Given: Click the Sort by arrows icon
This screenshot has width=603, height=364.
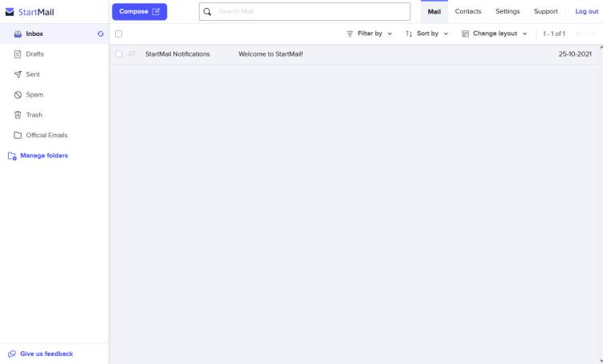Looking at the screenshot, I should point(409,34).
